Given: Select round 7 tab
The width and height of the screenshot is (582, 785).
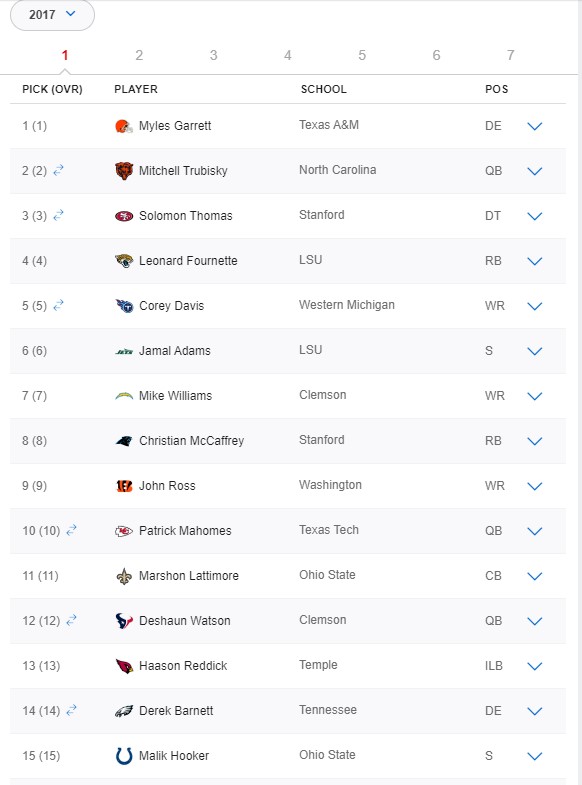Looking at the screenshot, I should (x=510, y=55).
